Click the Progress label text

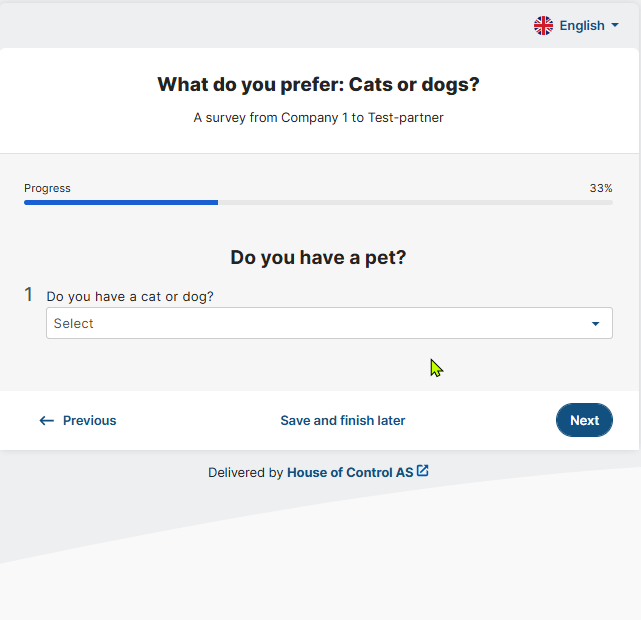click(x=47, y=188)
